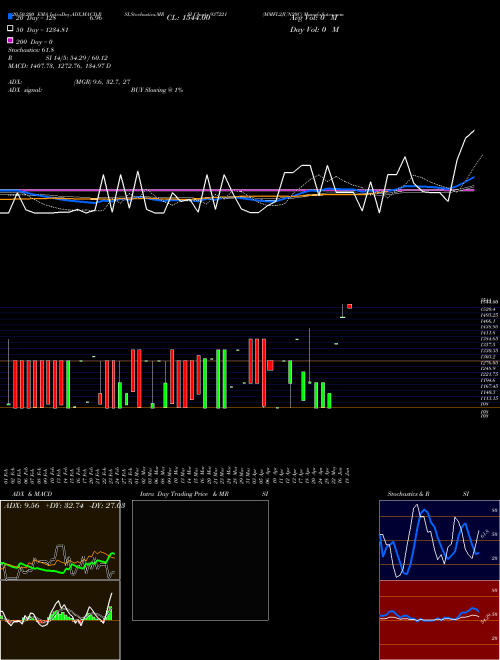Click the blue 20 Day EMA legend swatch
Image resolution: width=500 pixels, height=660 pixels.
point(10,16)
